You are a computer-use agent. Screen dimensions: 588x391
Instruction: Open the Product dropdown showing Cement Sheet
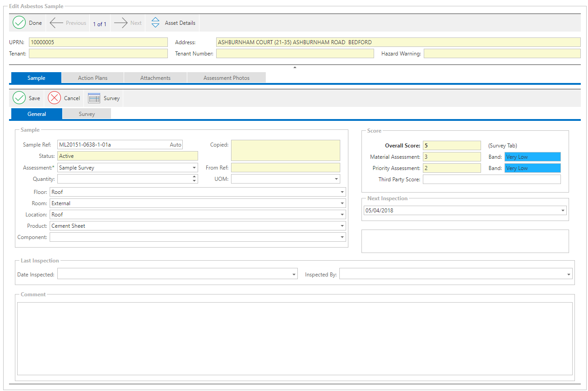click(342, 226)
